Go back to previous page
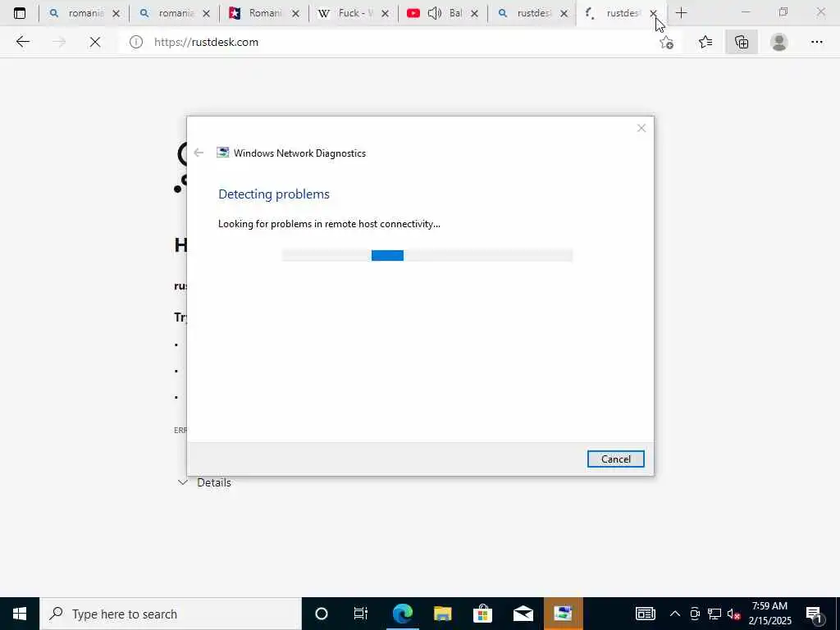This screenshot has height=630, width=840. tap(22, 42)
